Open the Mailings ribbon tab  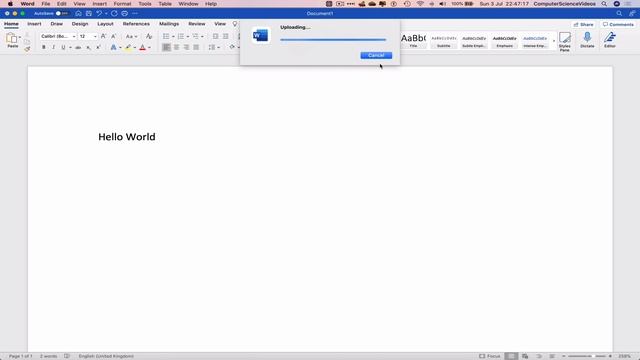point(169,24)
